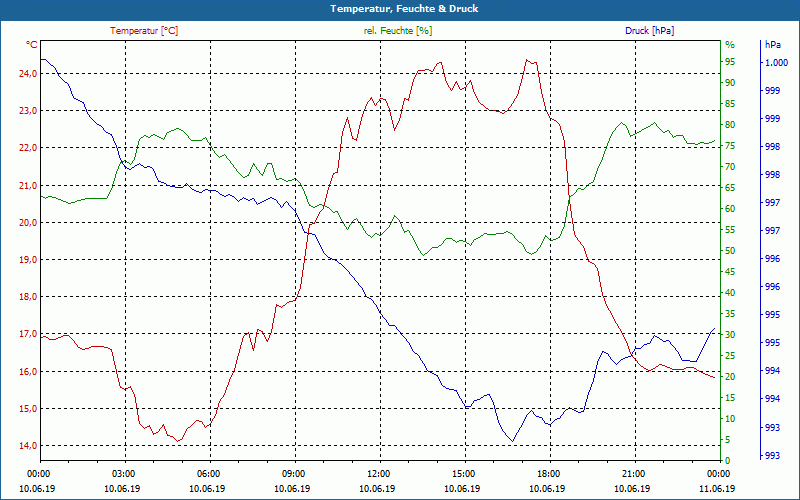Screen dimensions: 800x500
Task: Click the 17,0 temperature axis label
Action: pyautogui.click(x=28, y=334)
